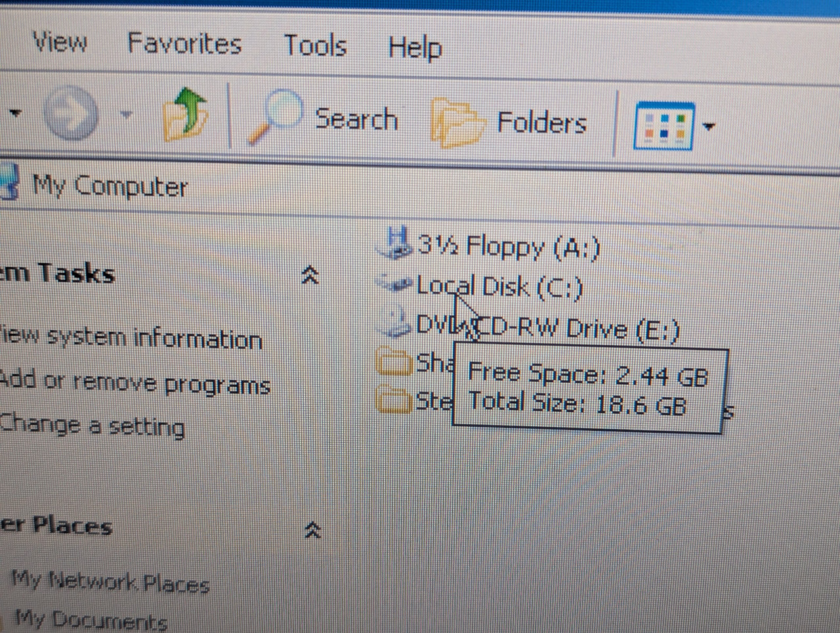Screen dimensions: 840x633
Task: Click the Search magnifier button
Action: tap(322, 118)
